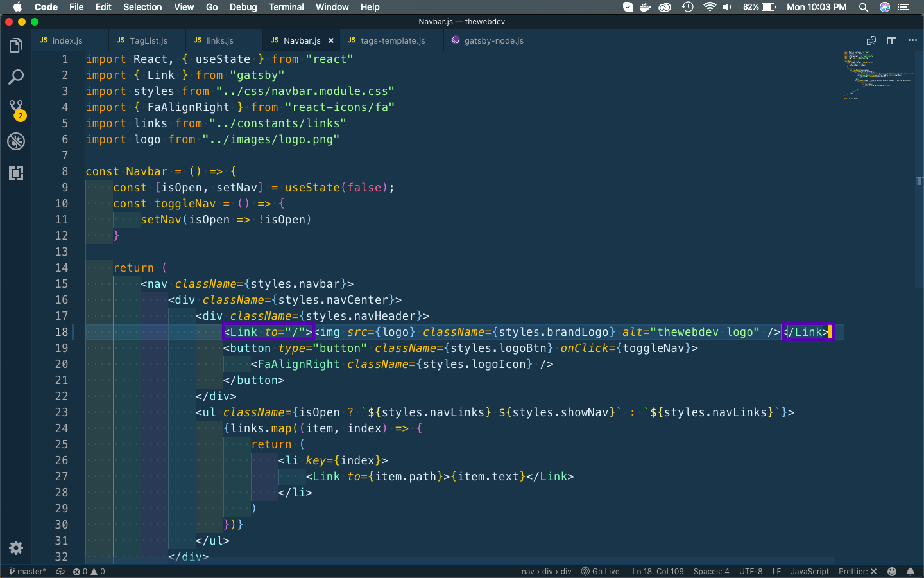Open the Edit menu
The height and width of the screenshot is (578, 924).
coord(103,7)
